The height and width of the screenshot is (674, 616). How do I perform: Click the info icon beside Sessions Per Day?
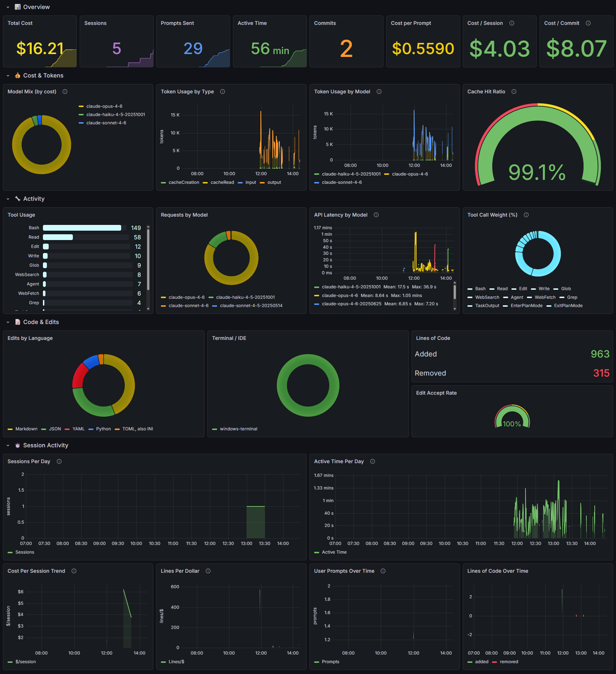pos(59,461)
